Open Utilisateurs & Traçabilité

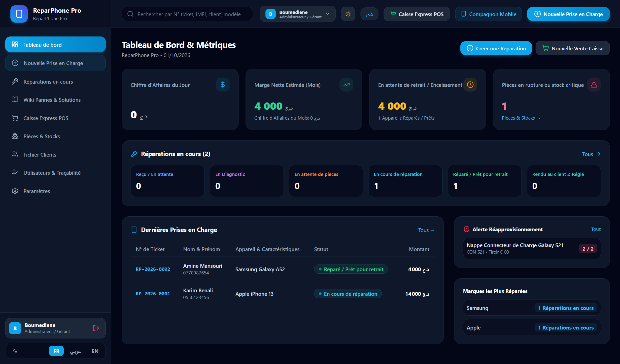coord(55,173)
